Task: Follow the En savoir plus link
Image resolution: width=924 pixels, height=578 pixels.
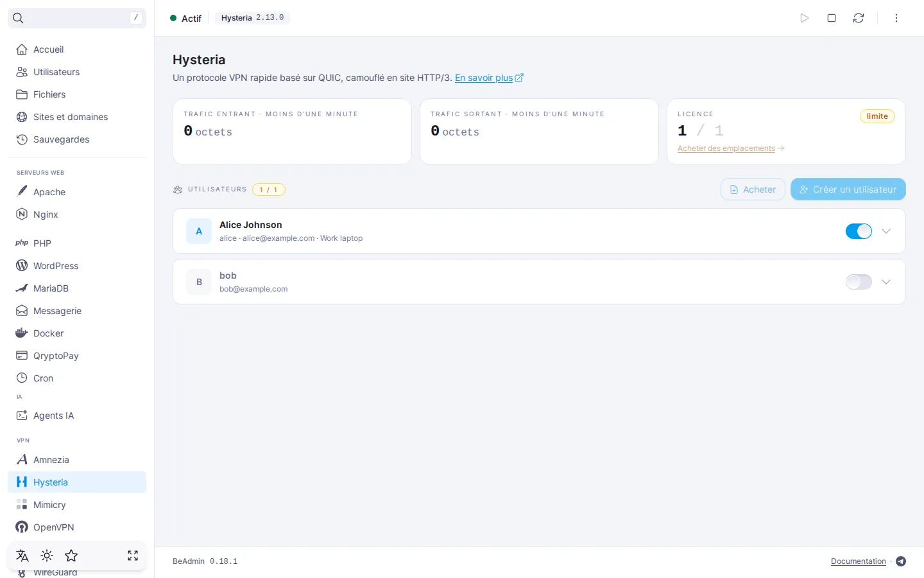Action: click(489, 78)
